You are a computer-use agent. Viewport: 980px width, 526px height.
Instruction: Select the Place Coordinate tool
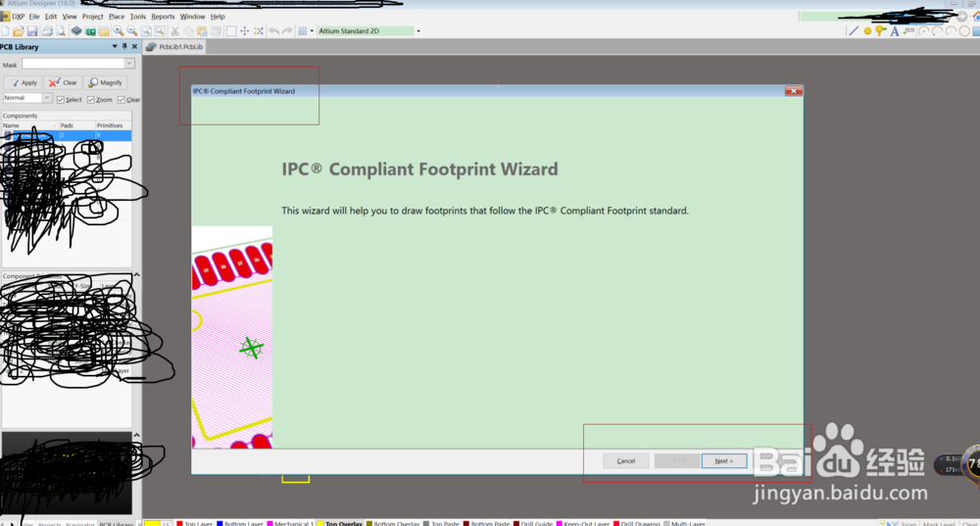(x=908, y=31)
